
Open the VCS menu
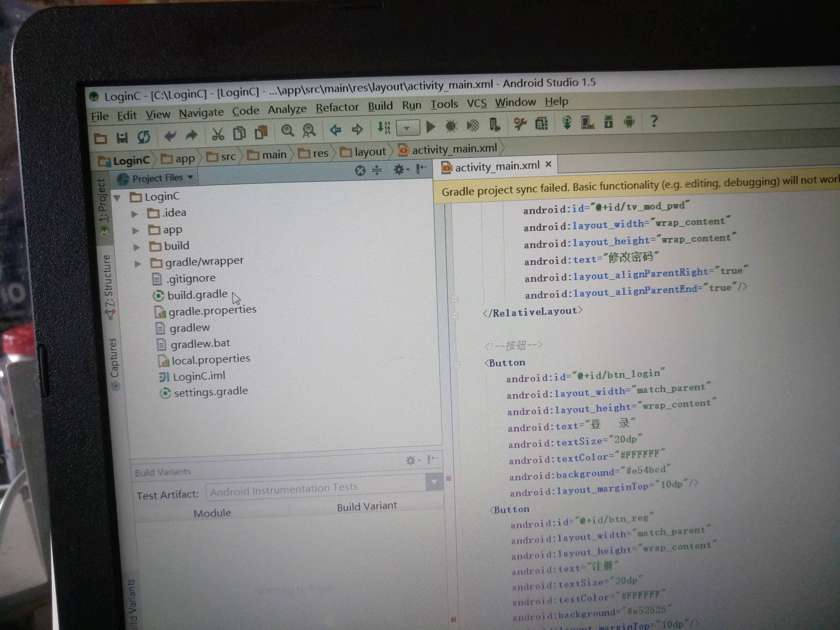point(476,103)
